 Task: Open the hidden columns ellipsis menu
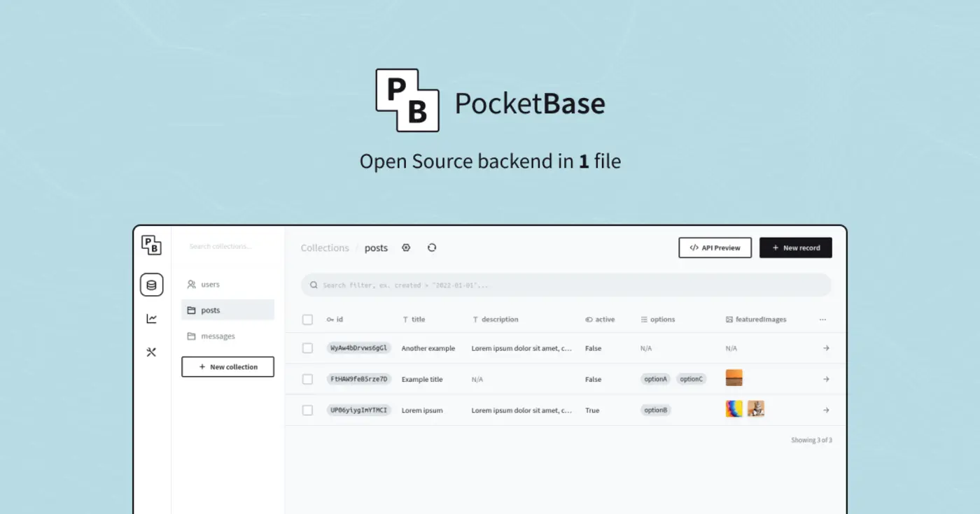pos(822,319)
